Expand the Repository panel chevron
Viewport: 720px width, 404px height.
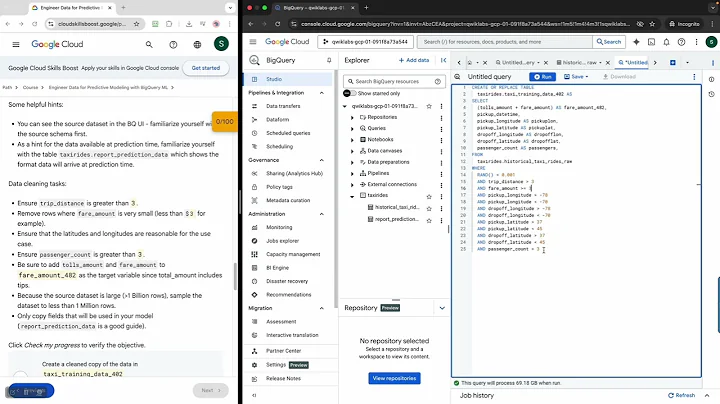(x=442, y=308)
